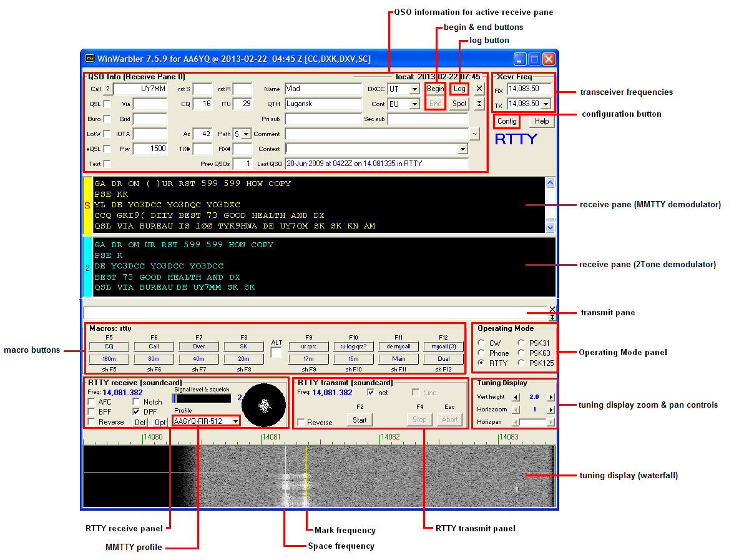This screenshot has height=560, width=739.
Task: Open the MMTTY Profile dropdown
Action: [235, 421]
